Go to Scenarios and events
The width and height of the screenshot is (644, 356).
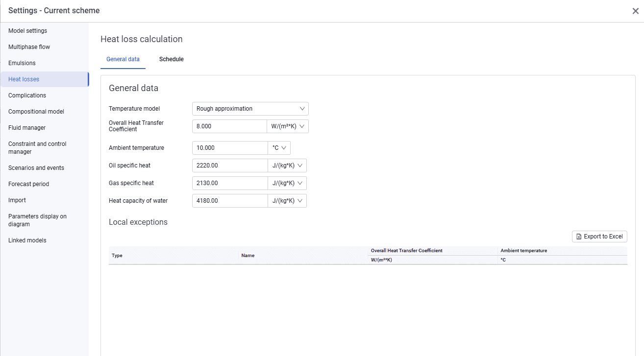coord(45,168)
